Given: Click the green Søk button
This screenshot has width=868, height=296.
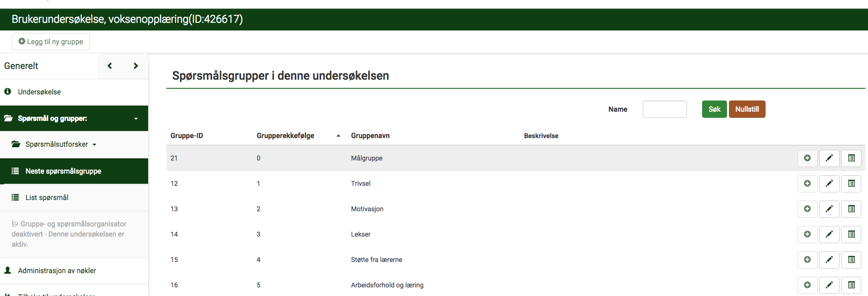Looking at the screenshot, I should coord(714,109).
